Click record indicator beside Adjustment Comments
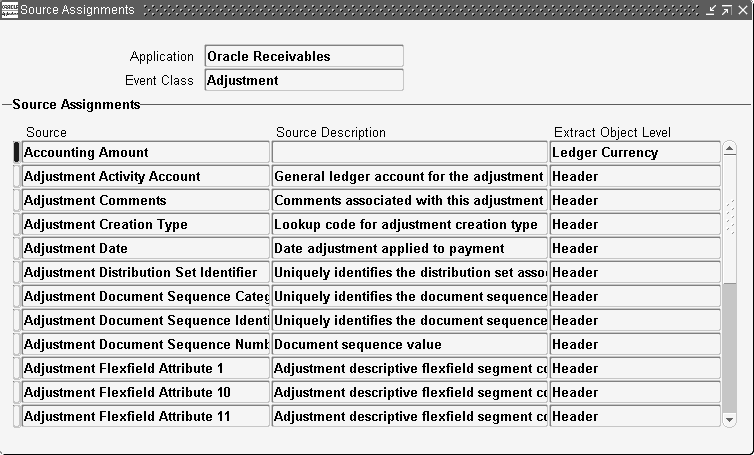 click(x=17, y=200)
